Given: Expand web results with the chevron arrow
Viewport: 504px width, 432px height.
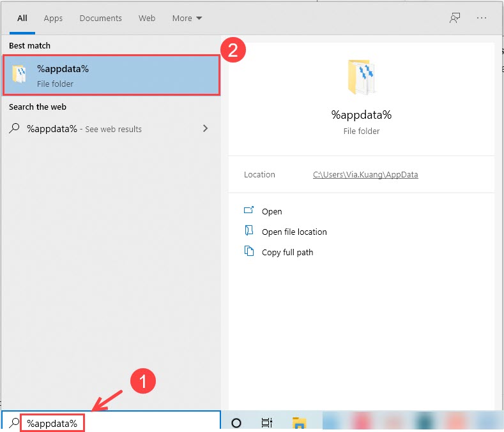Looking at the screenshot, I should (205, 128).
